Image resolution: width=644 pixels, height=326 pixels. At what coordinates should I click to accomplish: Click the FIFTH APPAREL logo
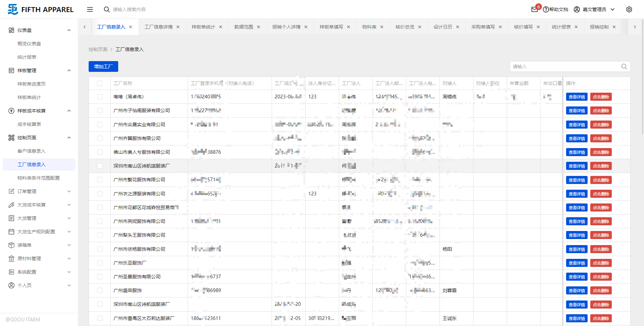point(41,9)
